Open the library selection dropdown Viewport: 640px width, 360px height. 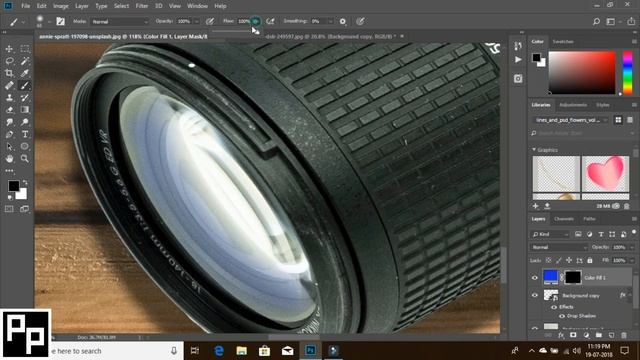571,120
